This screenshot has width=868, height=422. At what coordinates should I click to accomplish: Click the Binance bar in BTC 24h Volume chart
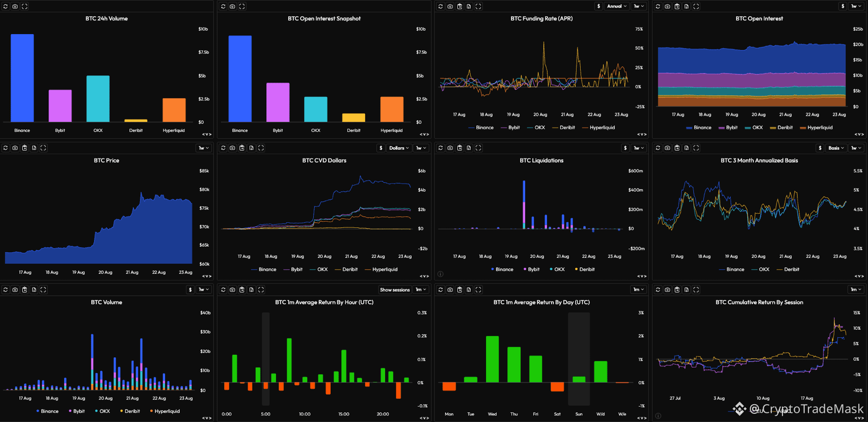[22, 78]
